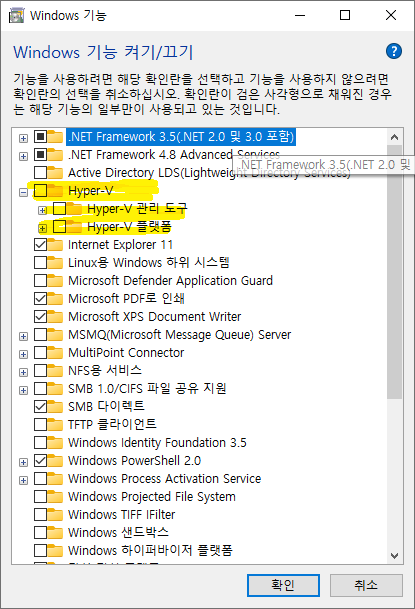The width and height of the screenshot is (415, 609).
Task: Expand the .NET Framework 4.8 Advanced Services node
Action: pyautogui.click(x=24, y=156)
